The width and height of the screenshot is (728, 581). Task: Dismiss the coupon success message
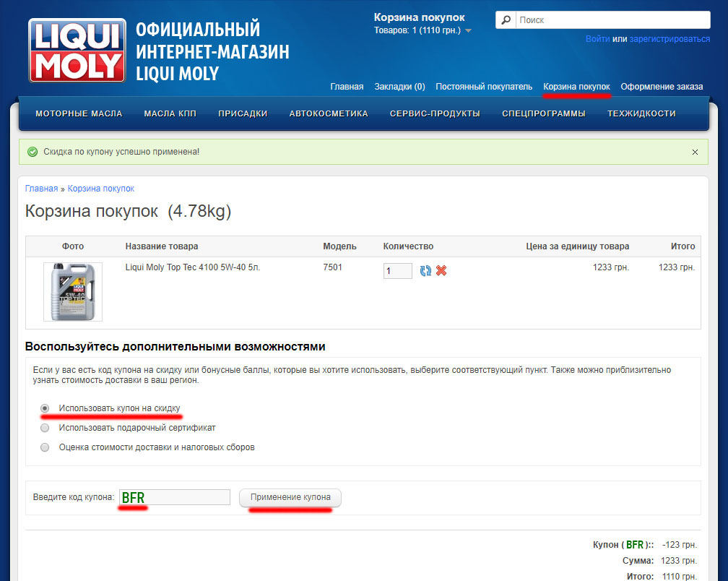point(695,152)
